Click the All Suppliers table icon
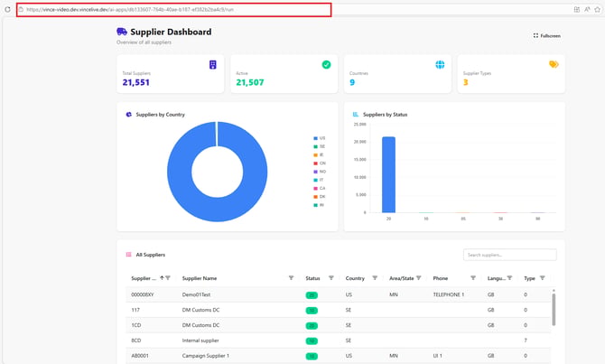The width and height of the screenshot is (605, 364). point(129,255)
